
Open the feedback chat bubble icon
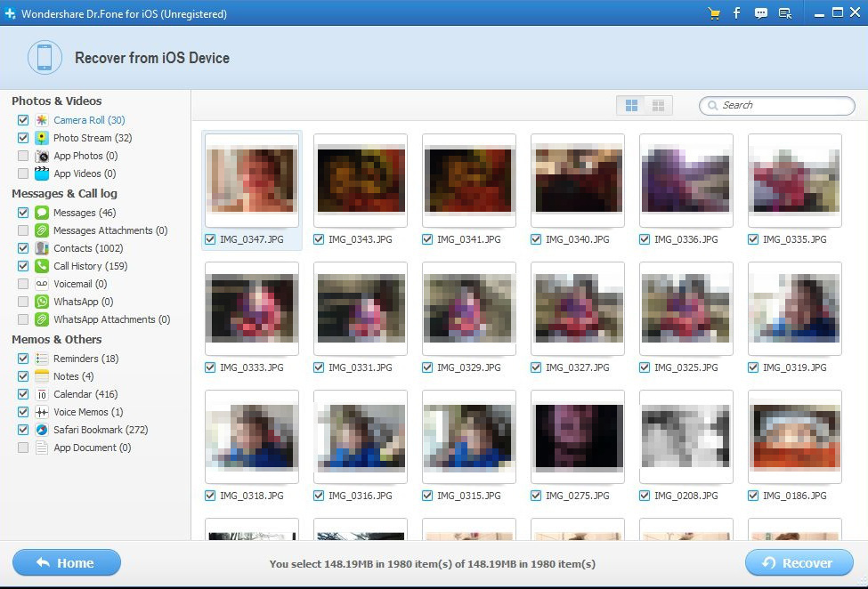(x=761, y=13)
